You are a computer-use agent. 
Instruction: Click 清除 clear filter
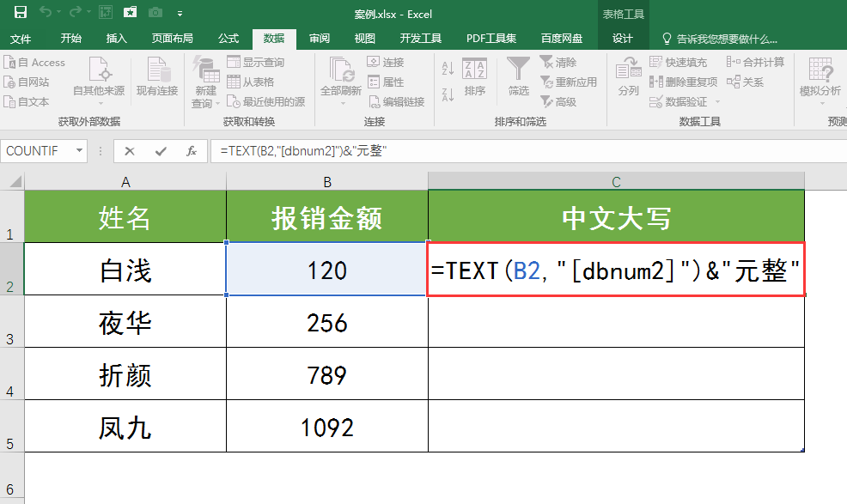(x=558, y=62)
